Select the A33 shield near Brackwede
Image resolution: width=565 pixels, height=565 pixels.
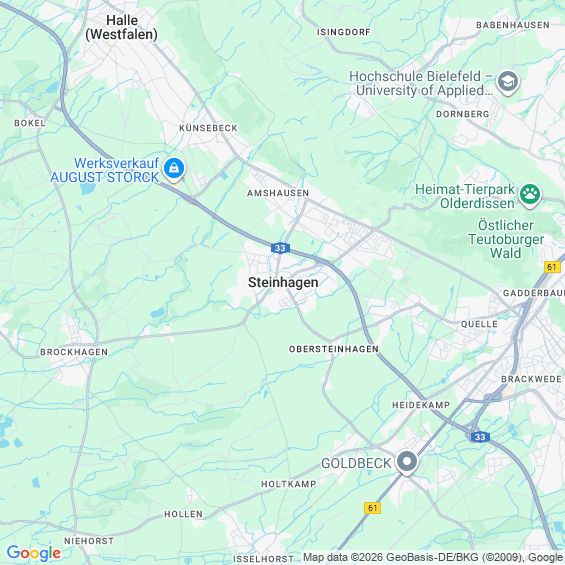tap(480, 437)
